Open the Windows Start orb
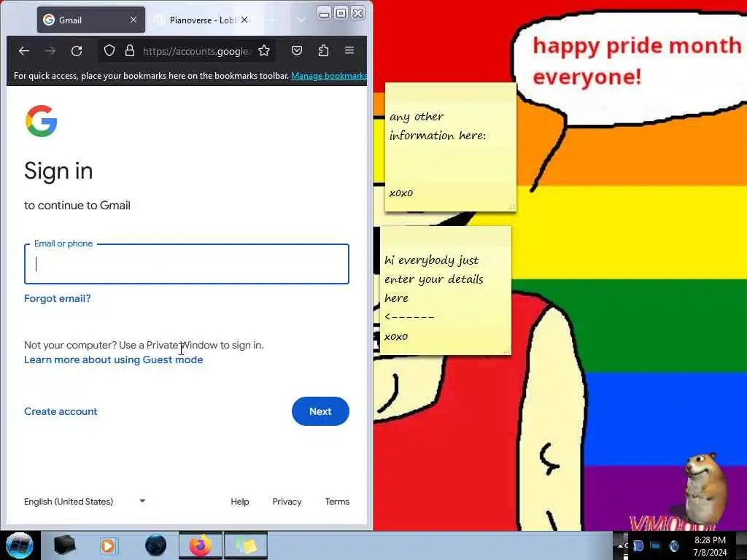The height and width of the screenshot is (560, 747). click(20, 545)
